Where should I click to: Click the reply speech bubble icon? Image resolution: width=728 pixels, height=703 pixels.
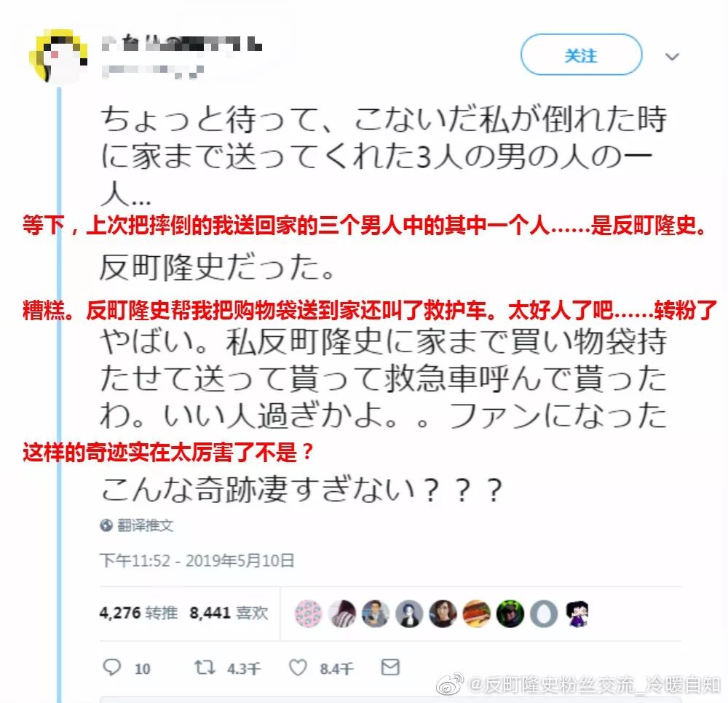(x=111, y=667)
